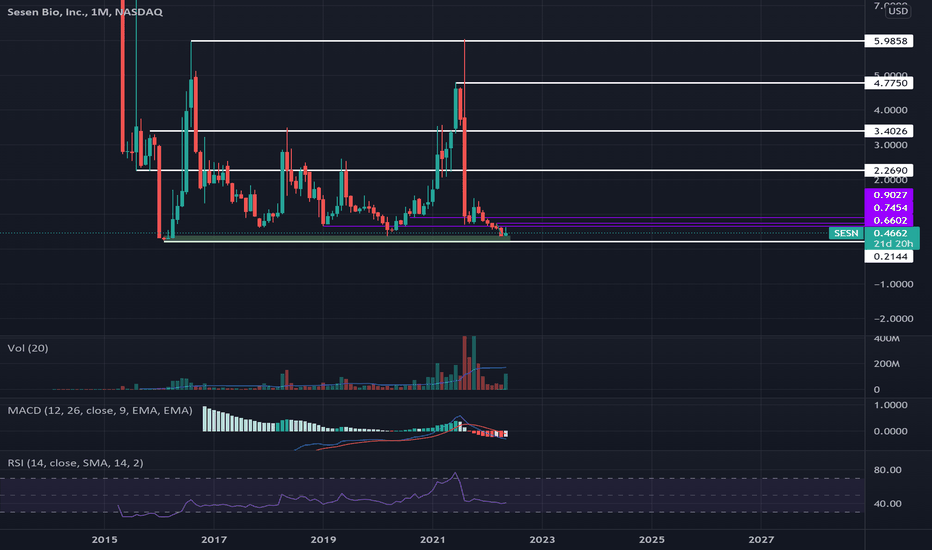932x550 pixels.
Task: Select the 0.2144 price level label
Action: (x=889, y=256)
